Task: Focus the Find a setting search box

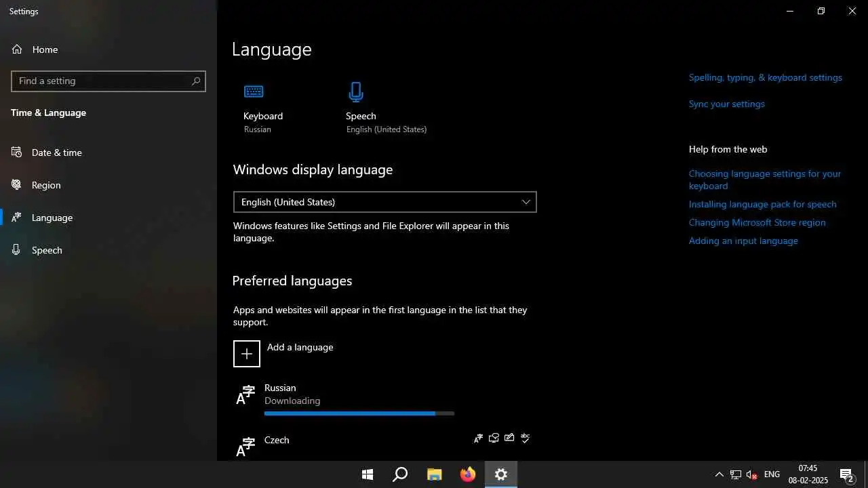Action: tap(108, 81)
